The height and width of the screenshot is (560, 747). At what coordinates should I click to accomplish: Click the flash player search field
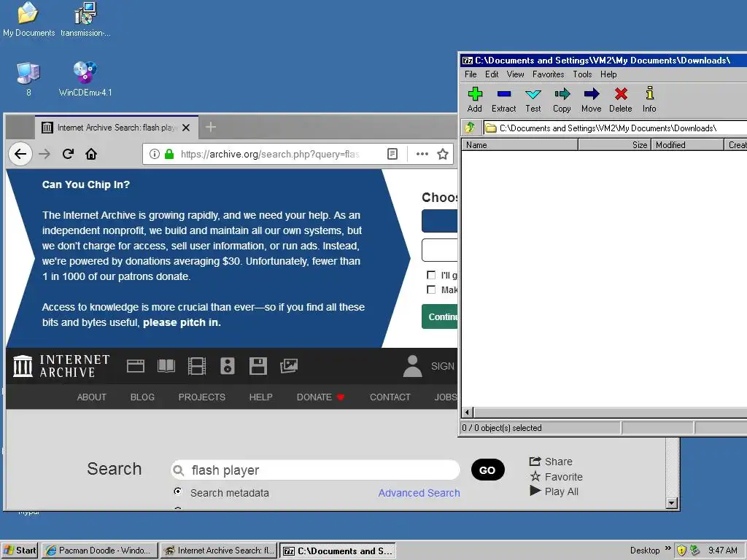pos(315,470)
